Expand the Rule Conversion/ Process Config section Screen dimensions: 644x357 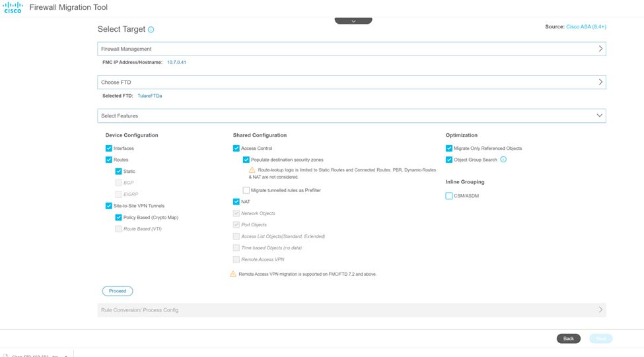click(x=600, y=309)
